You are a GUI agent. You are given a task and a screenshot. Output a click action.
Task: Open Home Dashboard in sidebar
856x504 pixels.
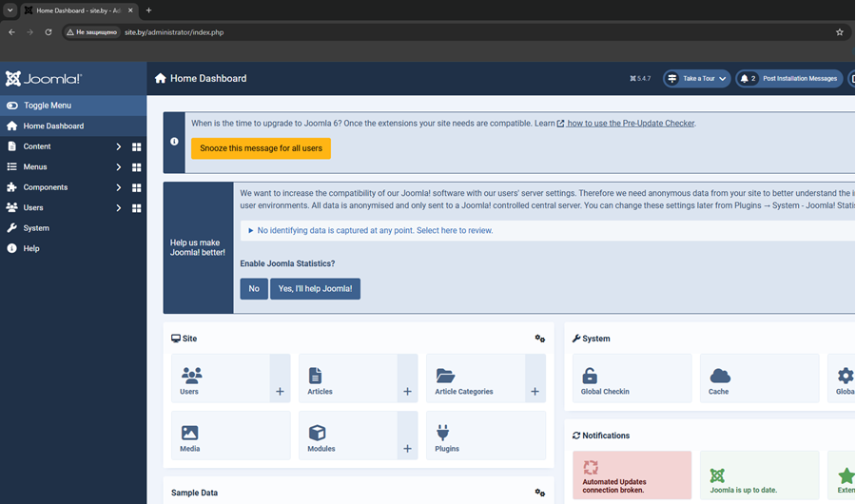pyautogui.click(x=73, y=126)
